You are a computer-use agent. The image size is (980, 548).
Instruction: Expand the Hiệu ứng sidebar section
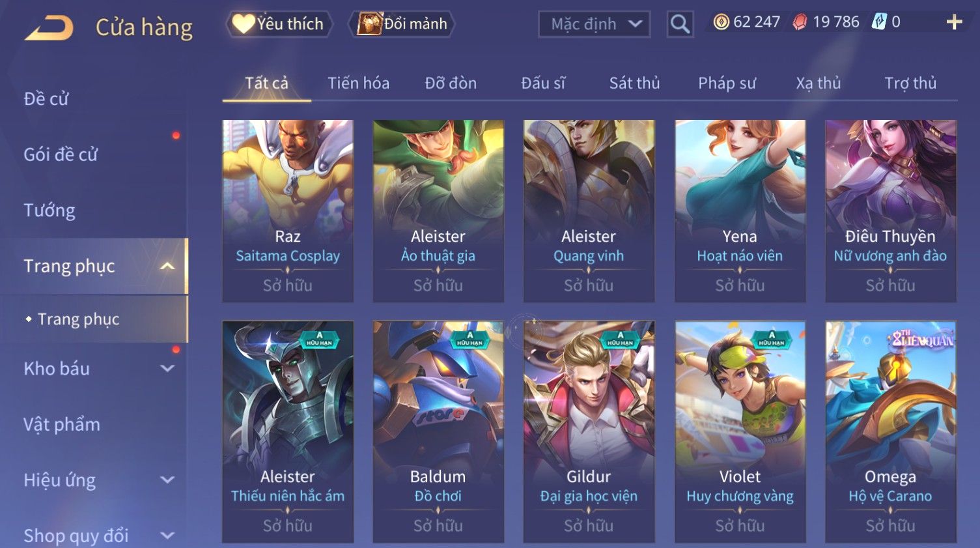click(167, 480)
